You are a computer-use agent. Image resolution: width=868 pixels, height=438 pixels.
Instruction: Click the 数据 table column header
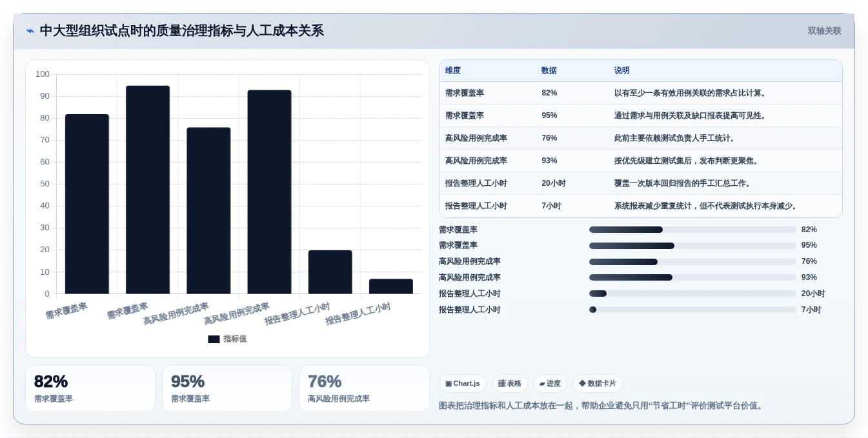[549, 71]
